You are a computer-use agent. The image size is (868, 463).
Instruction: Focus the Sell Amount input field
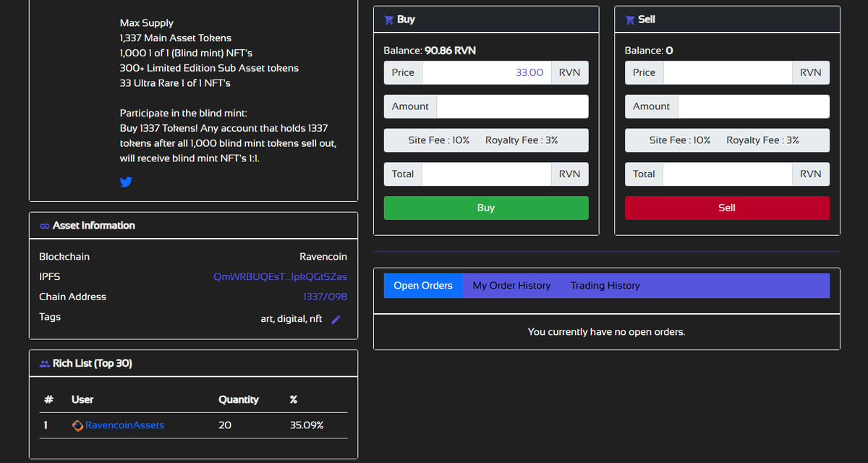754,106
